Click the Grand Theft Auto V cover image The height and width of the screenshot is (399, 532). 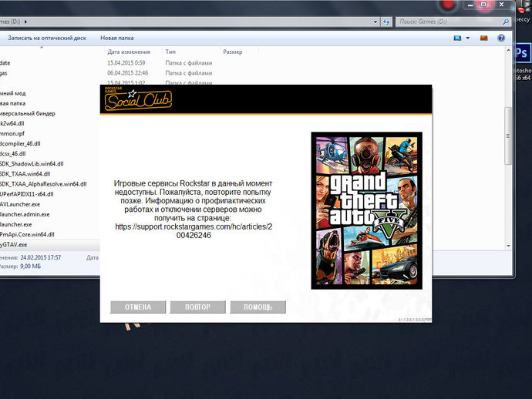click(x=367, y=210)
